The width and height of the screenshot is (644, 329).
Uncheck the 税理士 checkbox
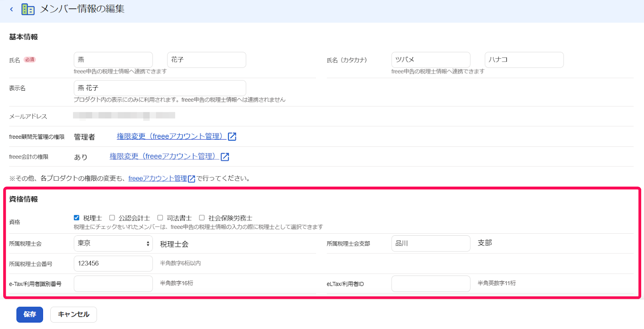[76, 218]
